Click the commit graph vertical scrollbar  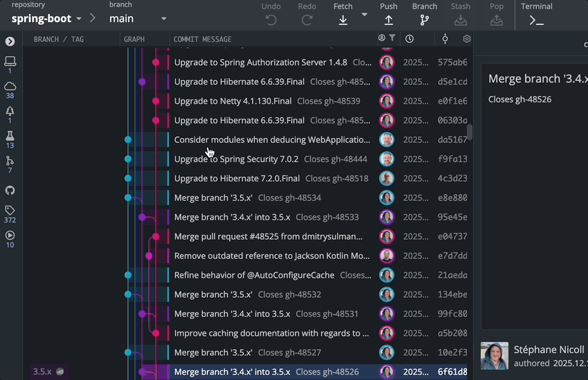[470, 131]
